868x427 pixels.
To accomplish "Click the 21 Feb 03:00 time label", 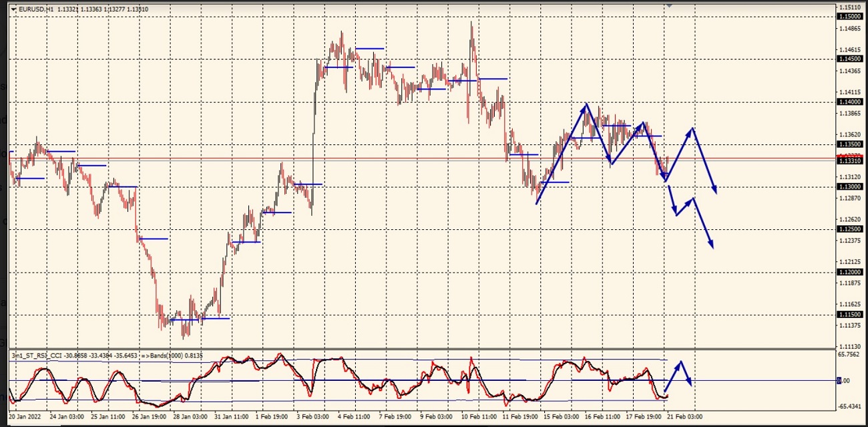I will pos(684,416).
